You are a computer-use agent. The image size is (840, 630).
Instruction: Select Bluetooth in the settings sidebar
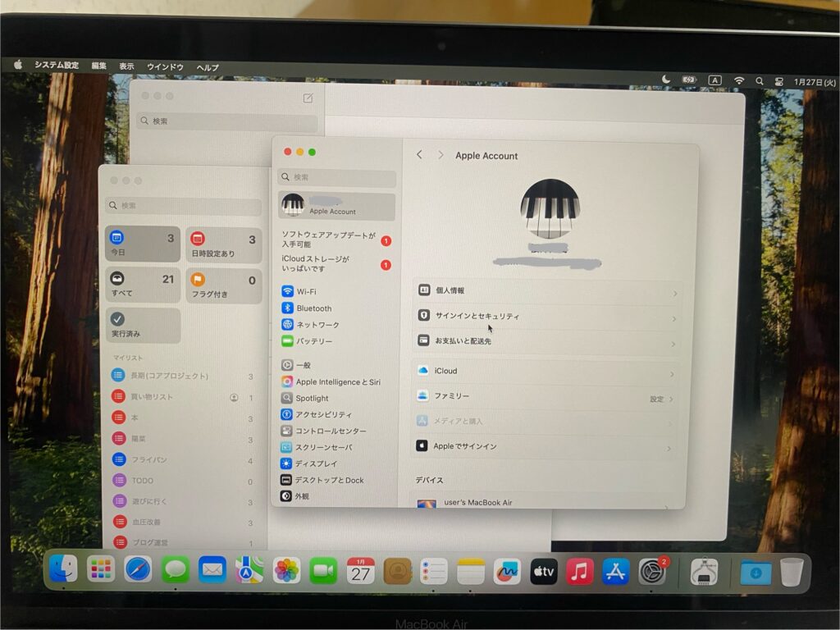[313, 308]
